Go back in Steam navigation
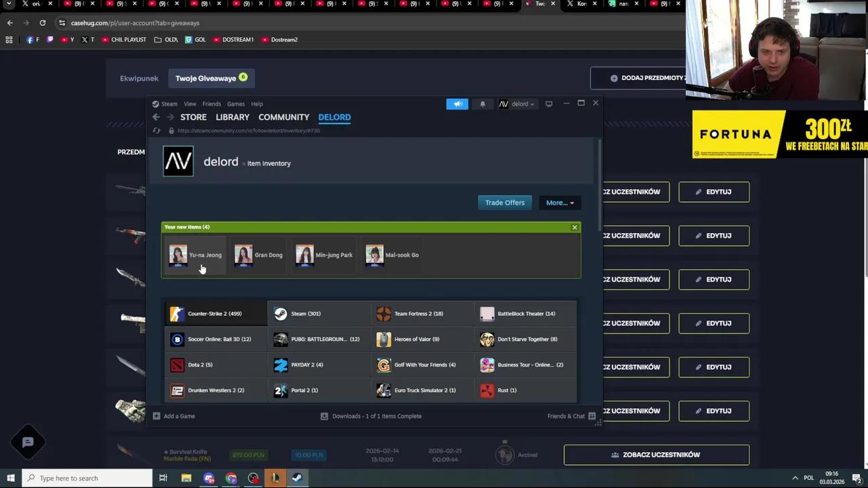 pos(156,117)
